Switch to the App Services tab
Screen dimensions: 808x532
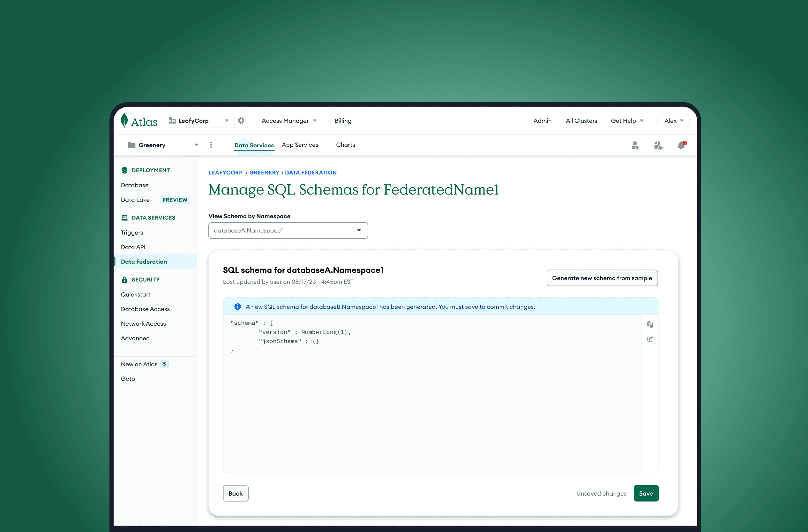pyautogui.click(x=300, y=145)
